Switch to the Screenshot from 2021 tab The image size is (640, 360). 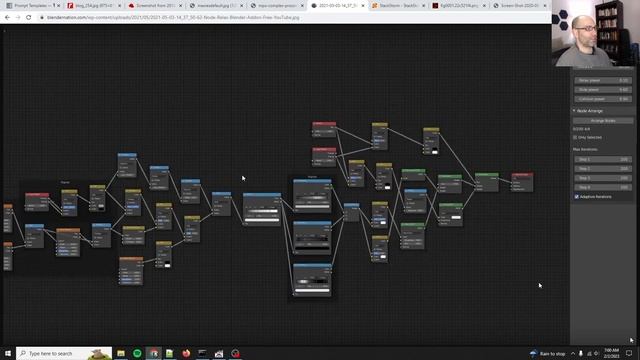tap(156, 6)
